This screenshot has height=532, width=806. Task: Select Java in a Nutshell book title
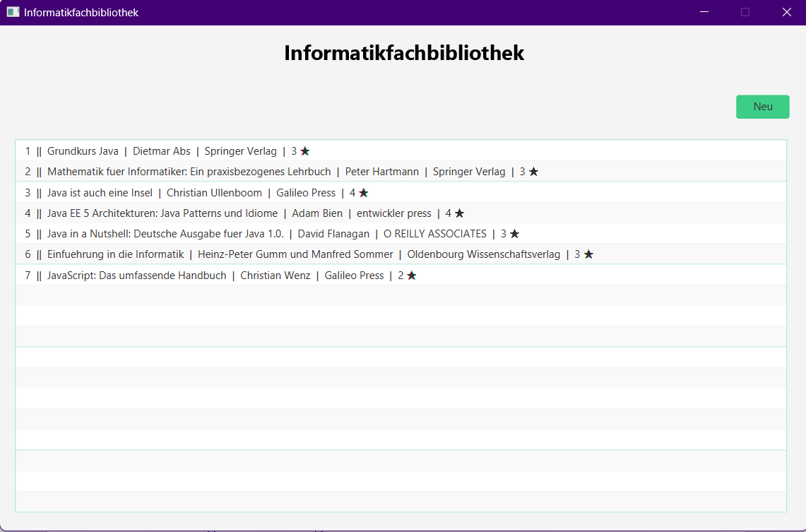pos(165,234)
